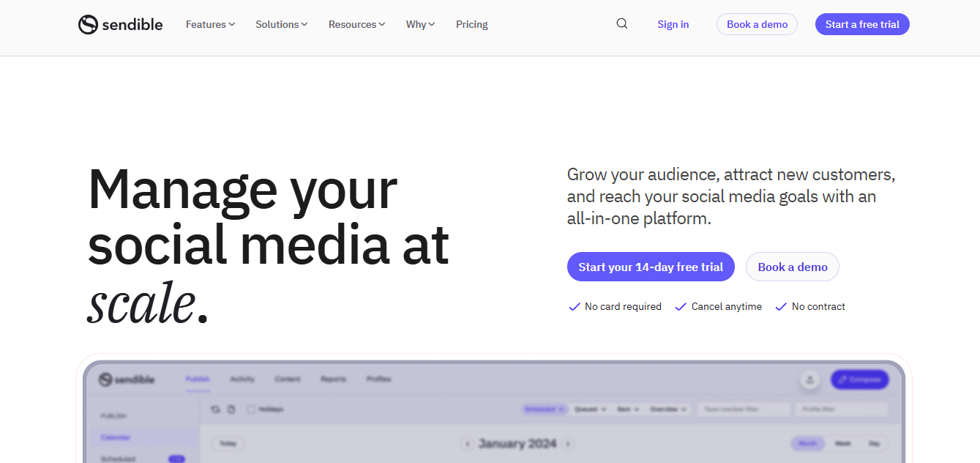Switch to the Content tab in the preview

click(288, 379)
